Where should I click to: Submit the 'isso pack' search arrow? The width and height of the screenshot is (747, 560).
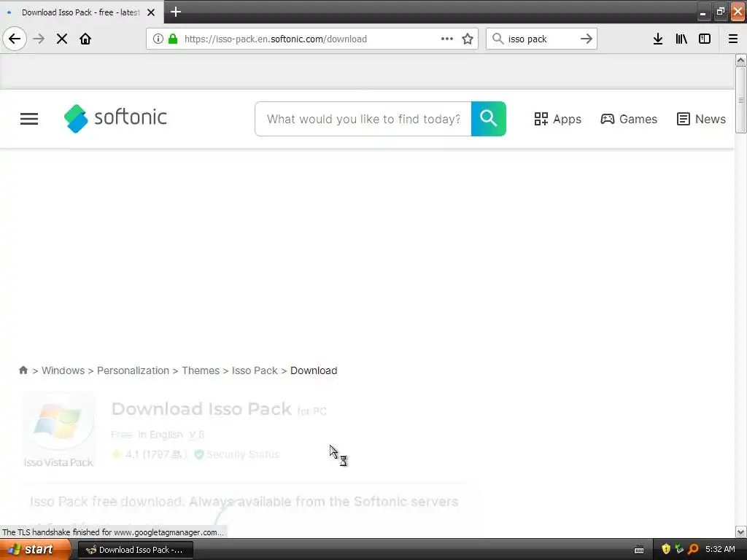click(x=587, y=39)
